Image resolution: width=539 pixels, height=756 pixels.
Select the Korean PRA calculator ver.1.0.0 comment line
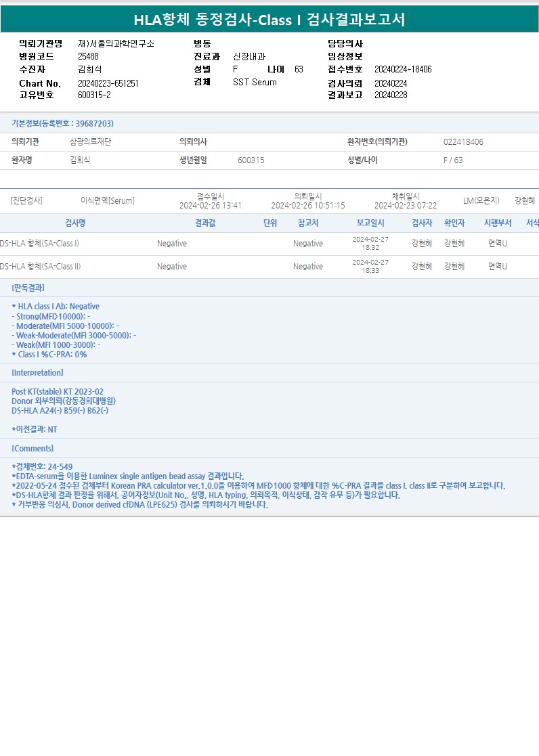pos(259,485)
